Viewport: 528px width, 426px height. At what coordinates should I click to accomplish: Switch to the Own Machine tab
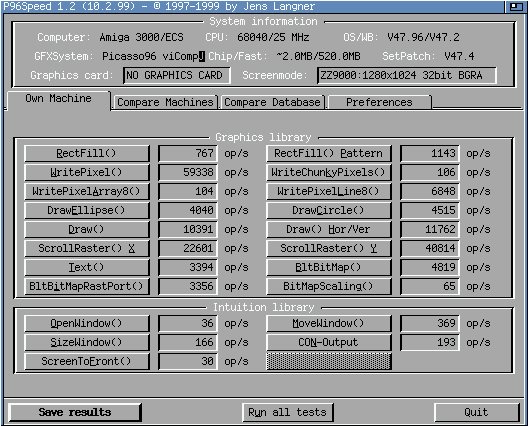point(58,99)
